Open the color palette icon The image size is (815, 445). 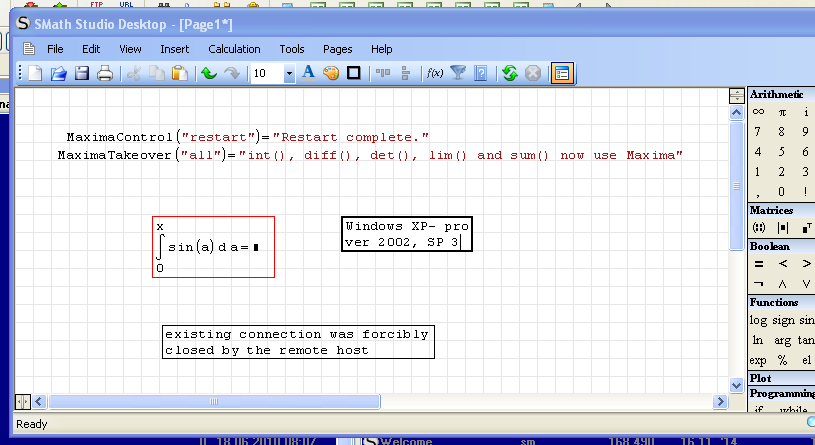point(331,73)
